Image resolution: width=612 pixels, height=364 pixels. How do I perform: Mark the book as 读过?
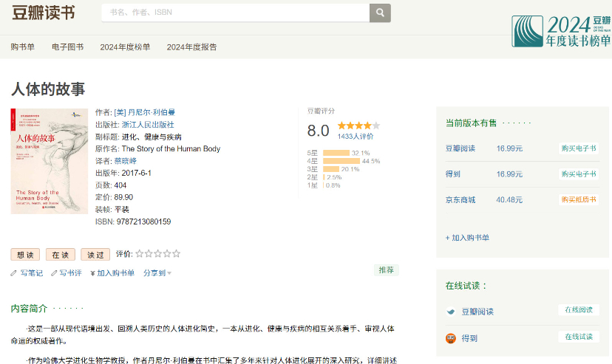(x=95, y=255)
